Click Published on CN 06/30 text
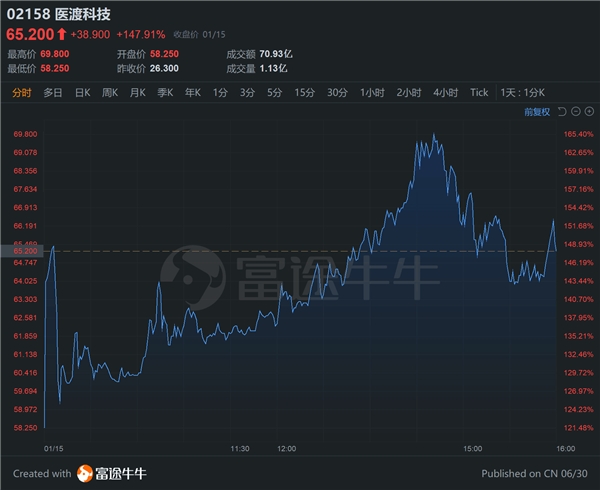 pyautogui.click(x=534, y=474)
